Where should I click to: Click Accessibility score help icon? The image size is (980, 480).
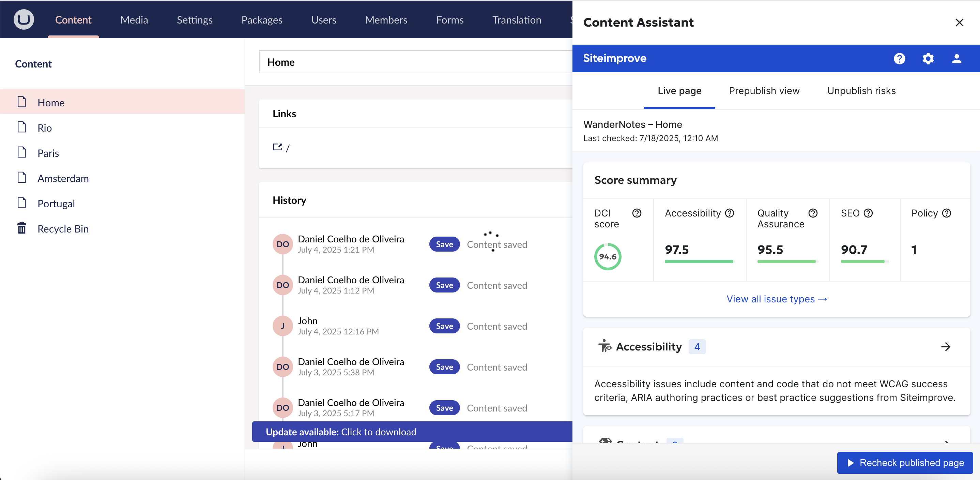[x=729, y=213]
